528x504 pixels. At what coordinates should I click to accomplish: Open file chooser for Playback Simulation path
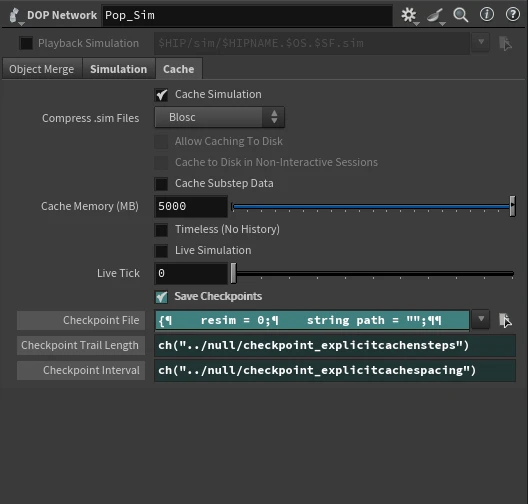(x=505, y=43)
